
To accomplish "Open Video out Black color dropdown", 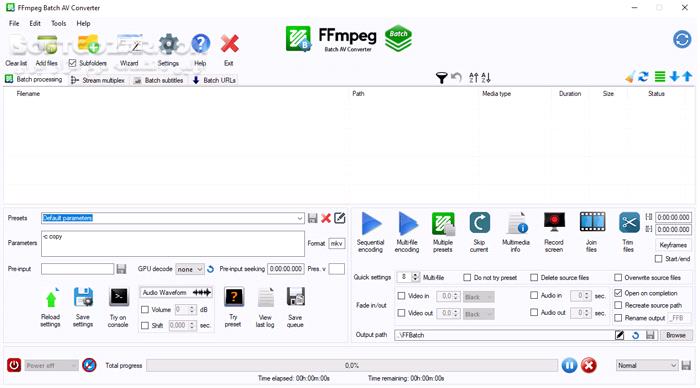I will click(479, 314).
